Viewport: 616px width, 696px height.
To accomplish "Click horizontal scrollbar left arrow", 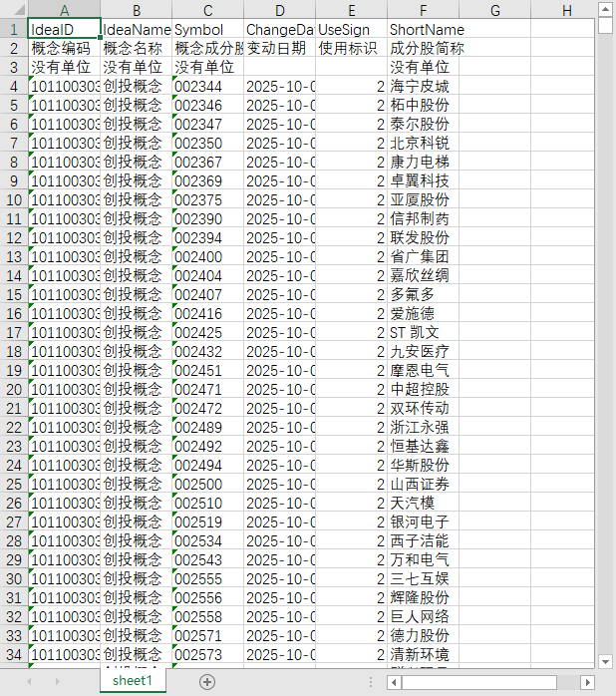I will point(394,682).
